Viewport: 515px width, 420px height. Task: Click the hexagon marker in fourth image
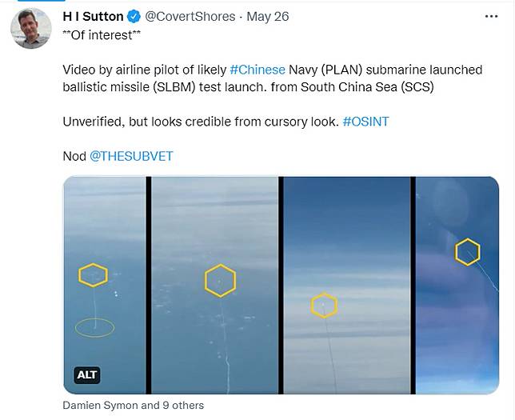tap(467, 252)
